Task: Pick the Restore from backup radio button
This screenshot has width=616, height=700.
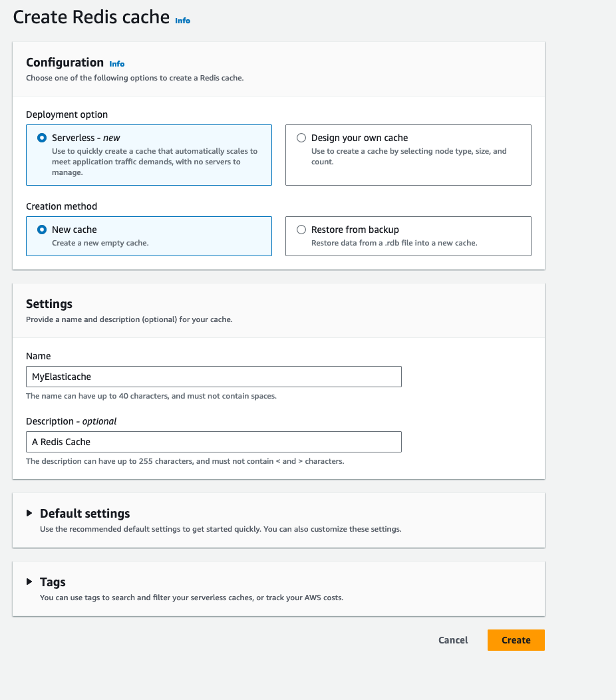Action: click(x=301, y=230)
